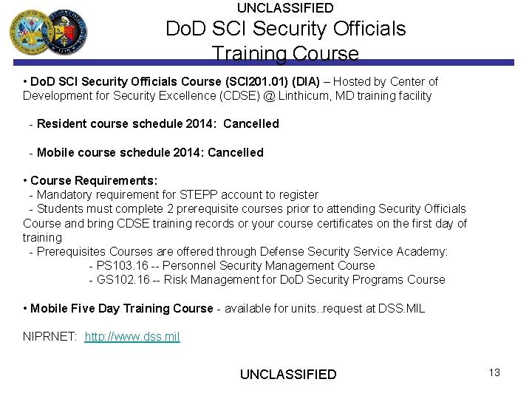
Task: Click the Defense Security Service Academy line
Action: point(238,251)
